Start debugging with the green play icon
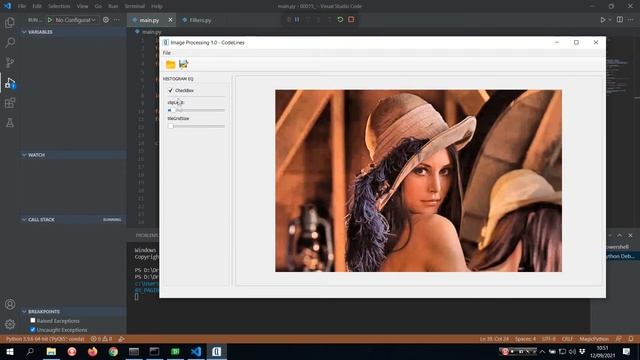Screen dimensions: 640x360 [x=50, y=20]
